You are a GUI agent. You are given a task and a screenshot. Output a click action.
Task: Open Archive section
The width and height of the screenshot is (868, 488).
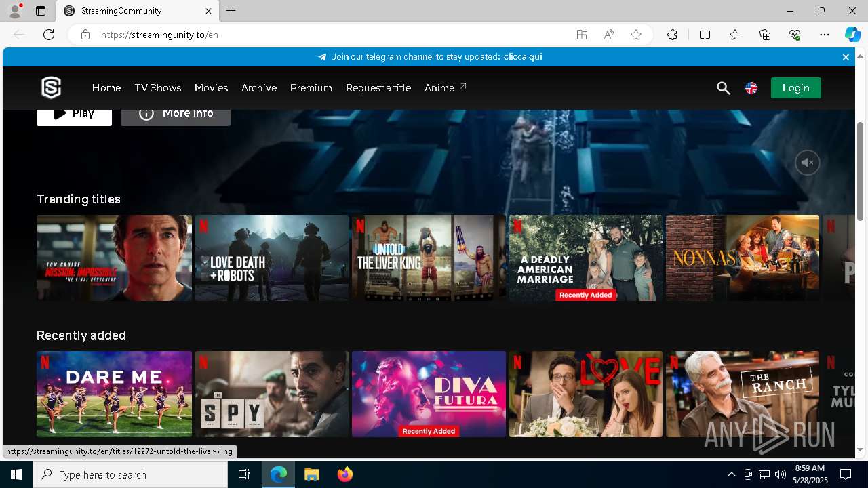click(x=259, y=88)
